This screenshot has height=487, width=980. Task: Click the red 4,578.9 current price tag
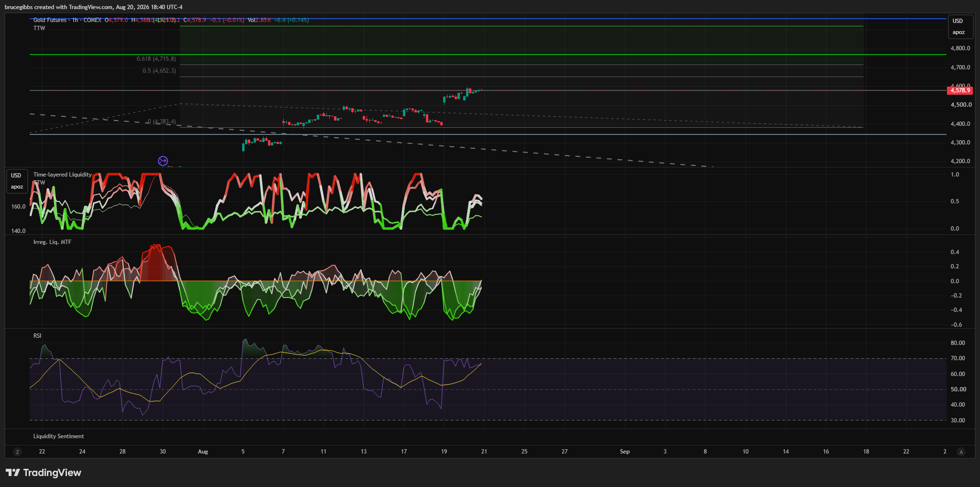point(960,90)
